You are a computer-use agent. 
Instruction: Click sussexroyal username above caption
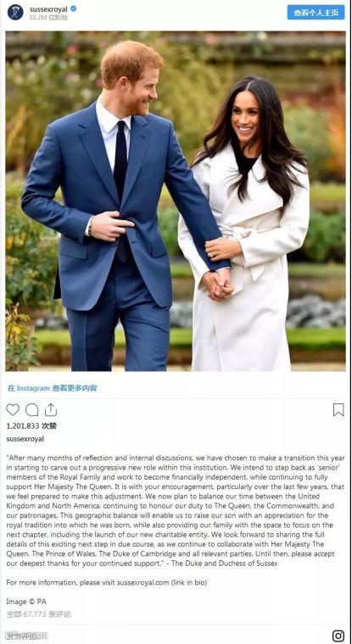click(x=25, y=439)
